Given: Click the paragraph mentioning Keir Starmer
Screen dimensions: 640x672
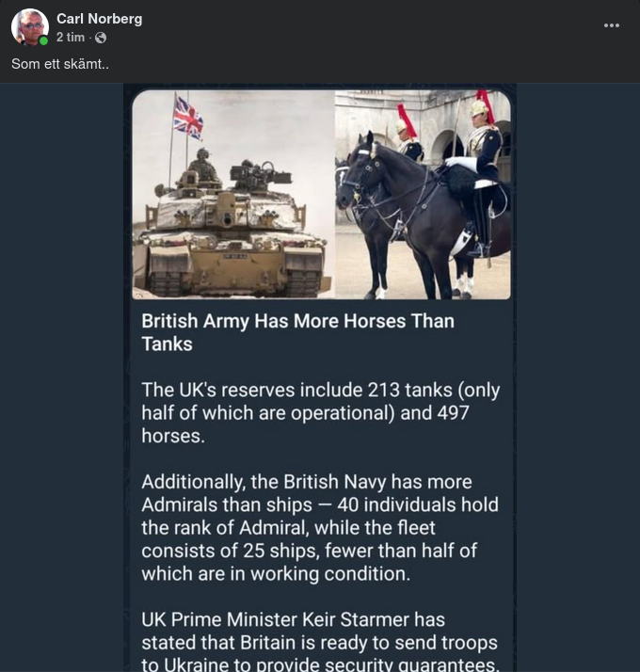Looking at the screenshot, I should (320, 642).
